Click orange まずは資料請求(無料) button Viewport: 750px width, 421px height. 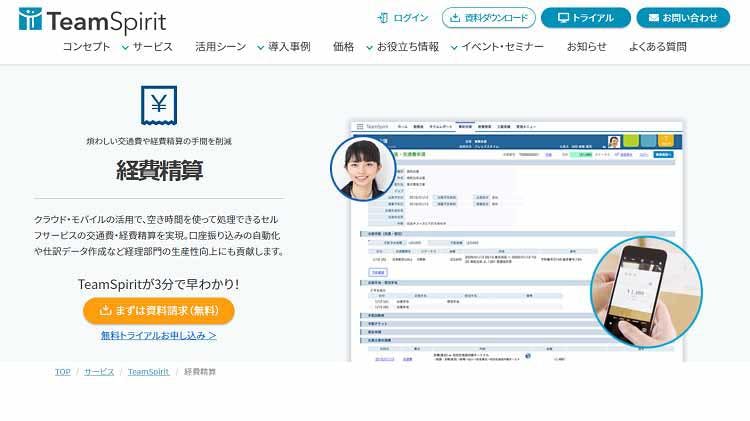[x=159, y=310]
